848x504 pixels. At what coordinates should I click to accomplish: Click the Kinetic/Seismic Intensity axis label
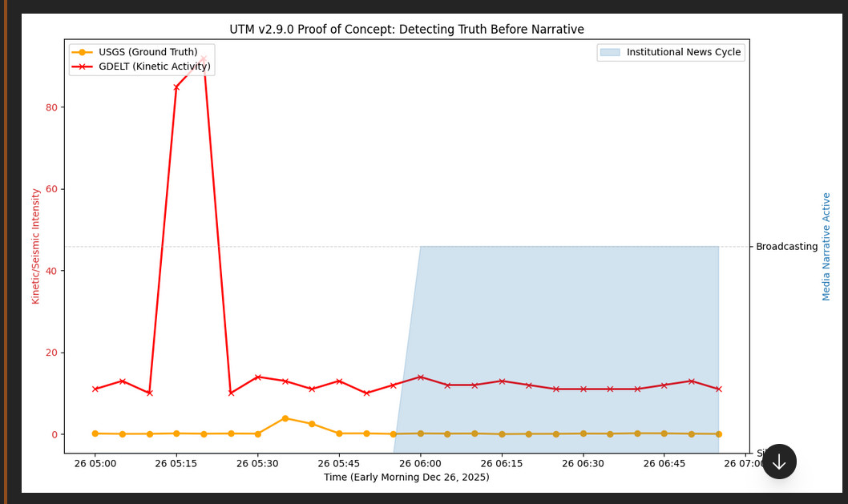36,246
